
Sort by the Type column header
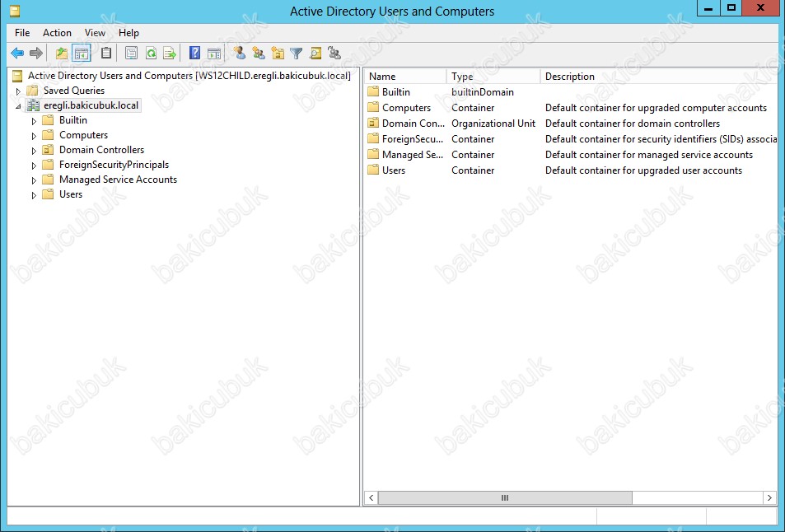pyautogui.click(x=493, y=77)
